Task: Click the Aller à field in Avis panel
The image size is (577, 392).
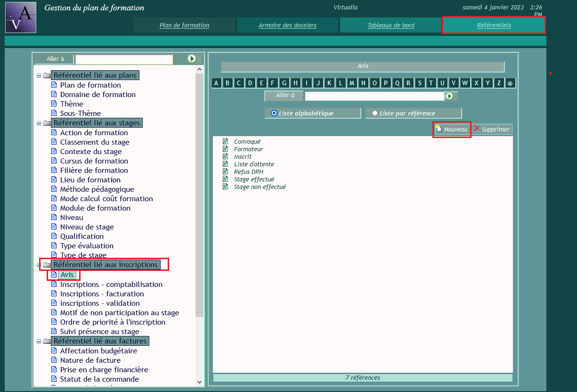Action: pyautogui.click(x=374, y=96)
